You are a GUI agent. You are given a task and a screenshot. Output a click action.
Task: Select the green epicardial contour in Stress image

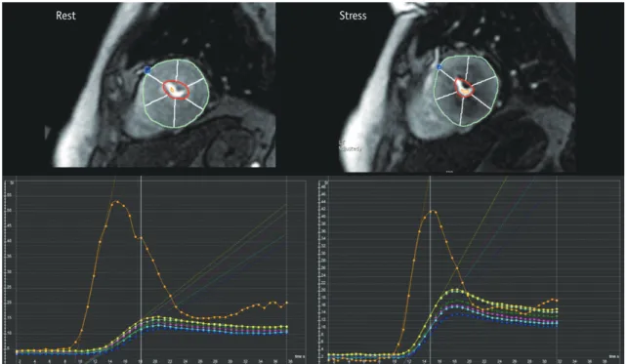coord(467,91)
